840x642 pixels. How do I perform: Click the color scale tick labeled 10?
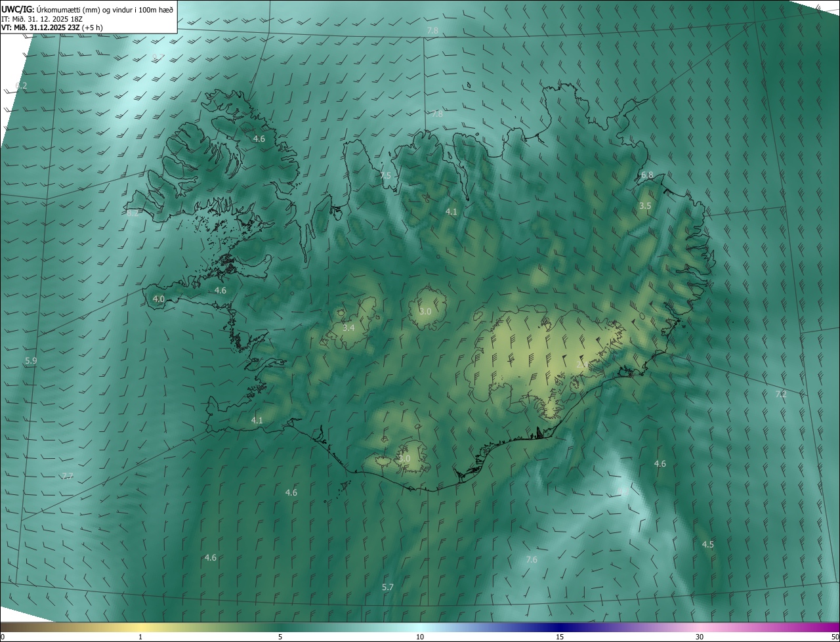(420, 637)
